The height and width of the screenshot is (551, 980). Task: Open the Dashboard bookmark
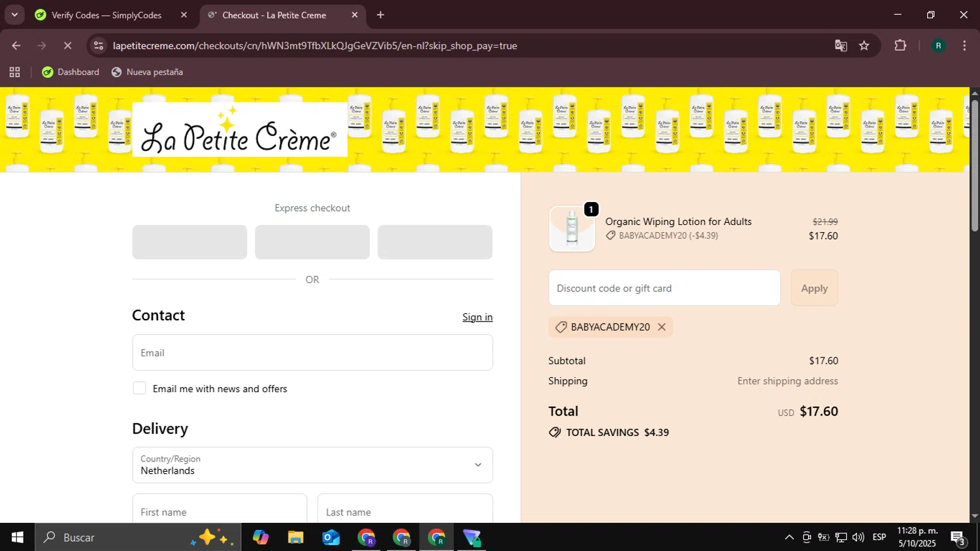click(71, 73)
